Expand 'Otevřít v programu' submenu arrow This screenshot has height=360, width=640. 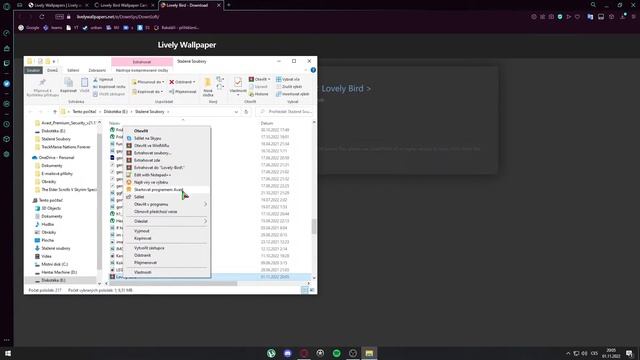(x=205, y=204)
